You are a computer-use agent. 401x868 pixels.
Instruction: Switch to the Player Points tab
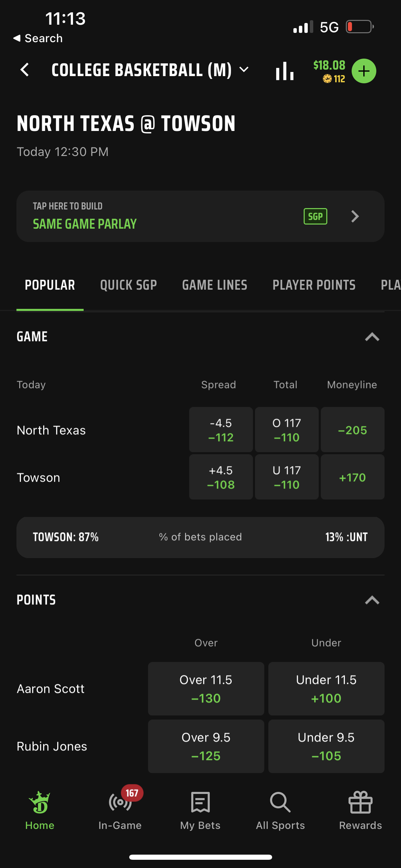(x=314, y=285)
